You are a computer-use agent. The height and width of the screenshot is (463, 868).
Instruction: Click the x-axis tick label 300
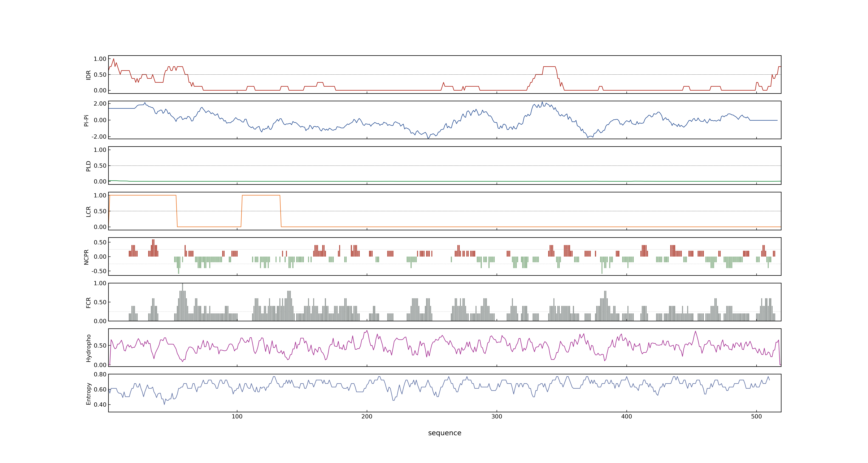(x=497, y=416)
